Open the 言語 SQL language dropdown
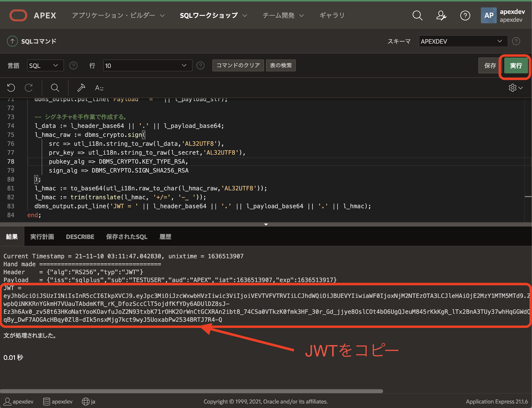This screenshot has height=408, width=532. (45, 66)
